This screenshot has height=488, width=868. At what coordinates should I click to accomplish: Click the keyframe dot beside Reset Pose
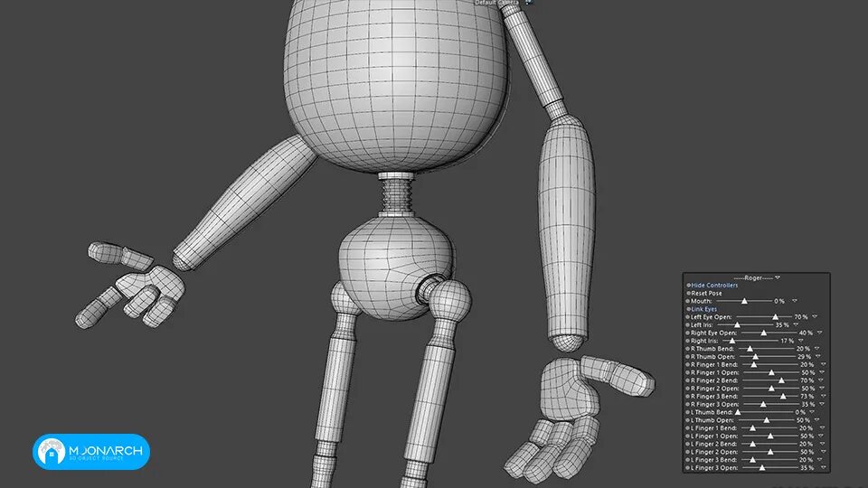(x=688, y=293)
